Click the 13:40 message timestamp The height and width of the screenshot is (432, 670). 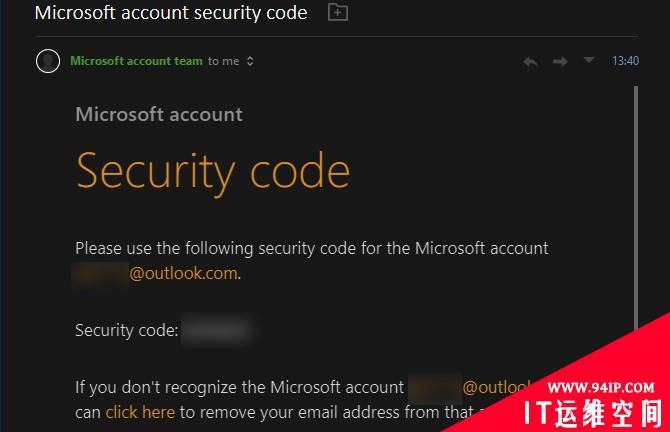point(625,61)
